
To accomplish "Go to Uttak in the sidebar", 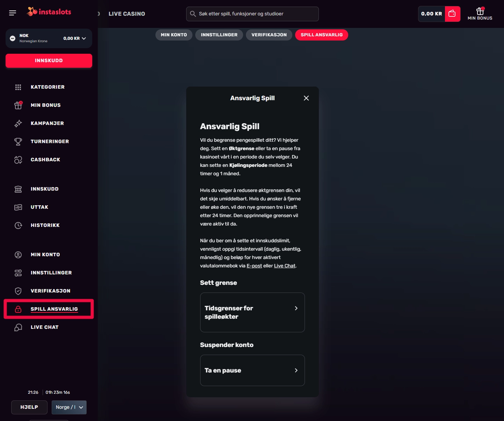I will click(39, 207).
